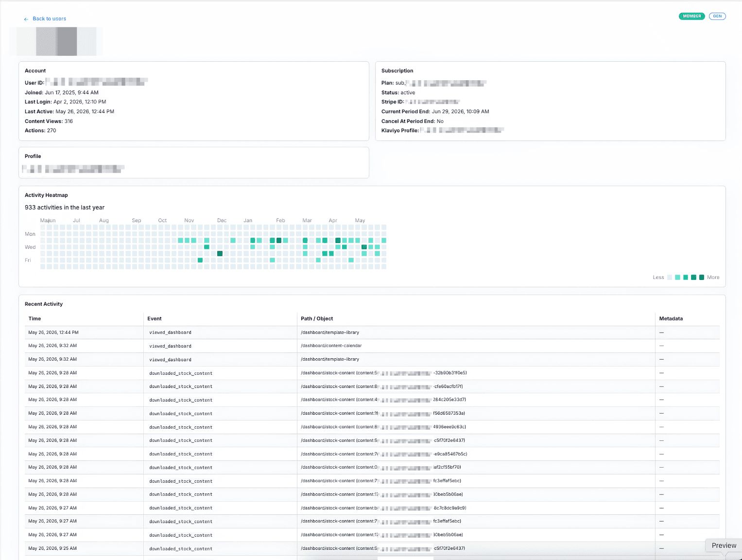Click the blurred user avatar image
The width and height of the screenshot is (742, 560).
coord(56,41)
